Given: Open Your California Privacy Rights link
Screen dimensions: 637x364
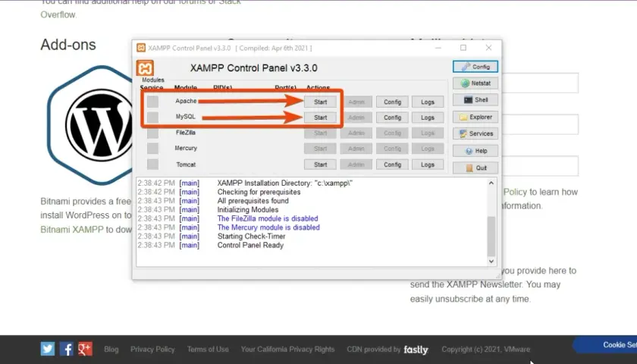Looking at the screenshot, I should click(287, 350).
